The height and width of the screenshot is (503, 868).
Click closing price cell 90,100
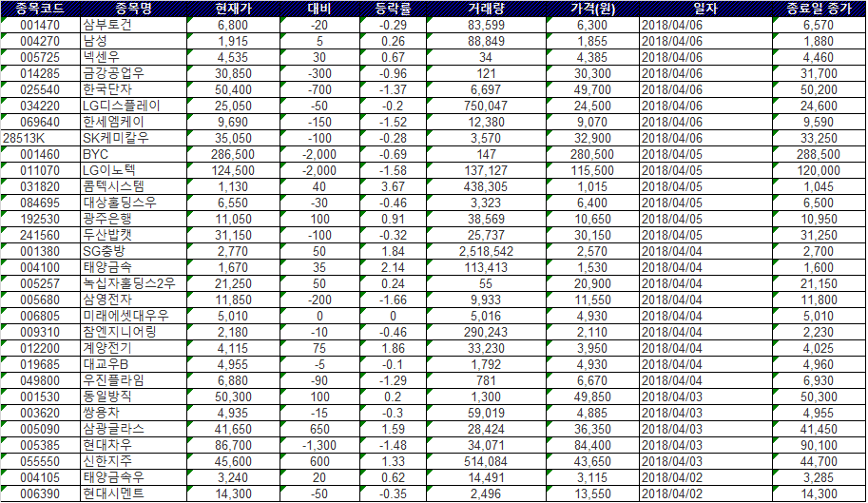[820, 445]
